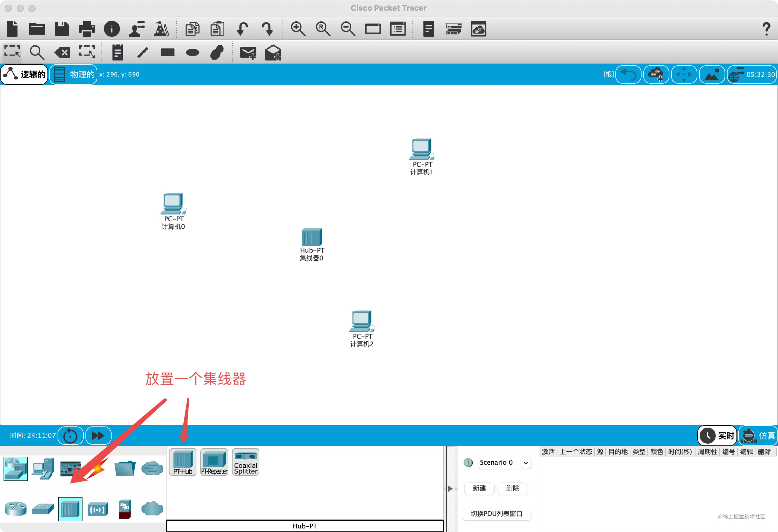Add a Complex PDU open envelope
Image resolution: width=778 pixels, height=532 pixels.
tap(273, 52)
